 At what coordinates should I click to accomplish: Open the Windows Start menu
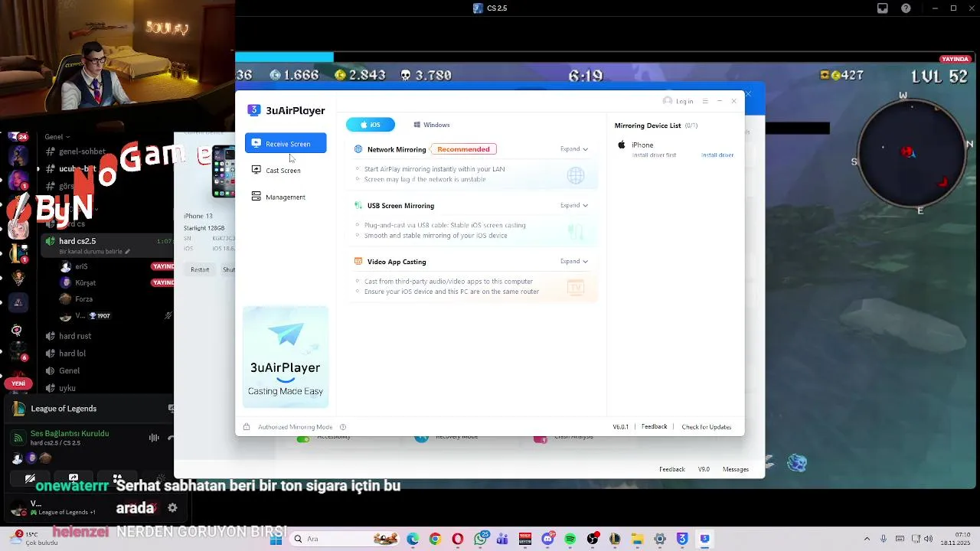click(x=276, y=539)
